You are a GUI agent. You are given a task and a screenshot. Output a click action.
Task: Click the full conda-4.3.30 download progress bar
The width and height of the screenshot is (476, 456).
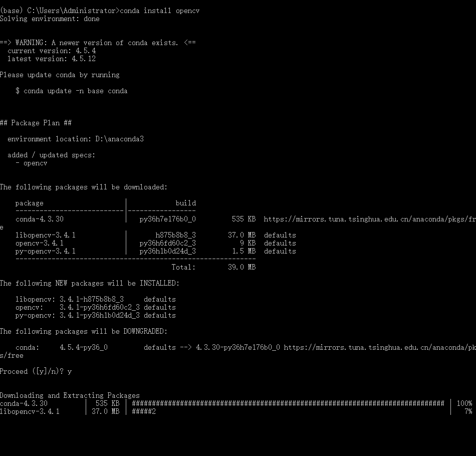pos(288,403)
